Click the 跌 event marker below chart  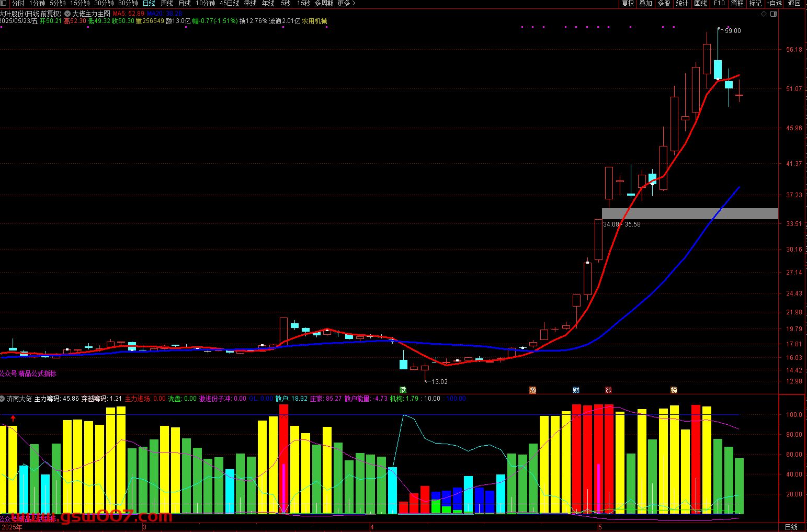[x=403, y=390]
